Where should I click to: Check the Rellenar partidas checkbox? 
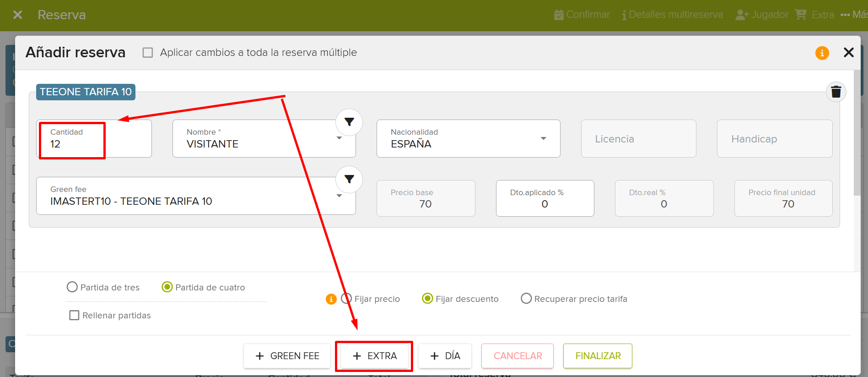pyautogui.click(x=74, y=315)
